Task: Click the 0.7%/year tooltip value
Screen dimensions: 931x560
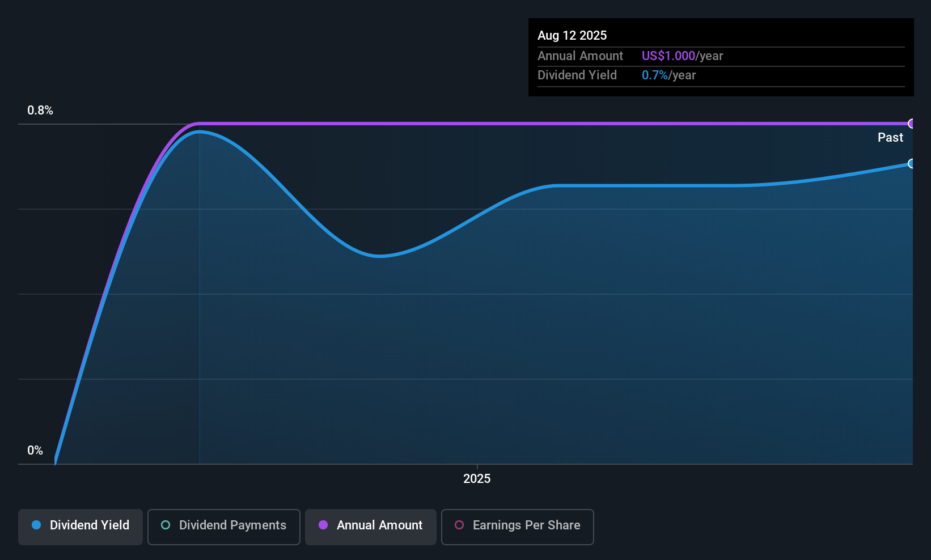Action: pos(668,75)
